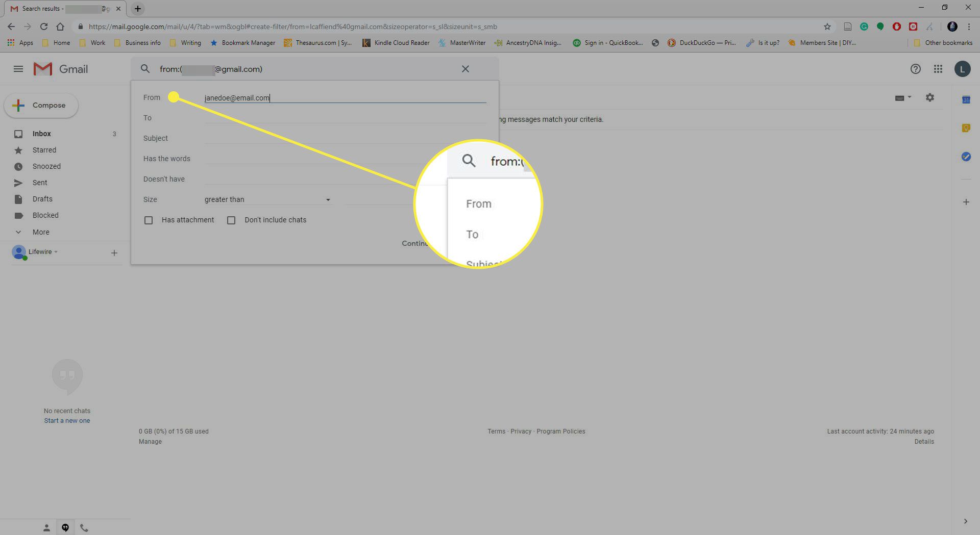Click the Compose button
Viewport: 980px width, 535px height.
(x=41, y=106)
